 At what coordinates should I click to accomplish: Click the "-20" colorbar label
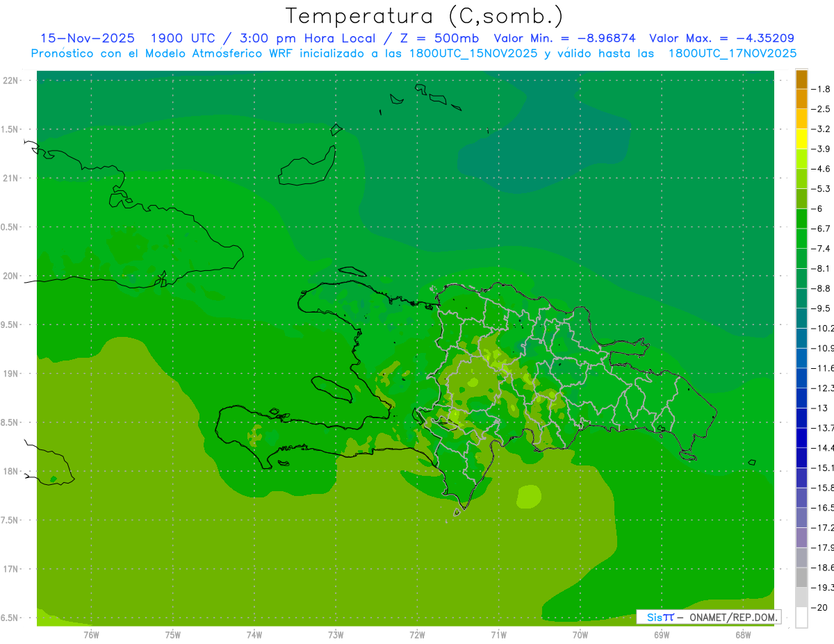820,607
